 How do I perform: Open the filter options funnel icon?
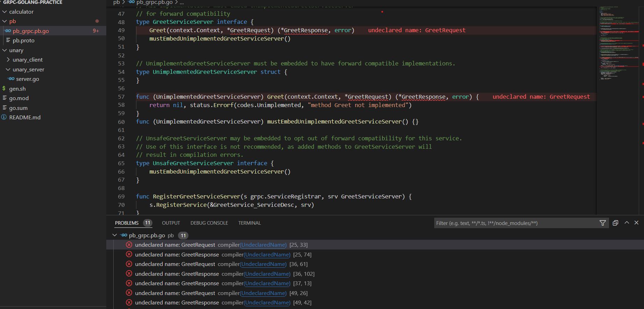click(603, 223)
